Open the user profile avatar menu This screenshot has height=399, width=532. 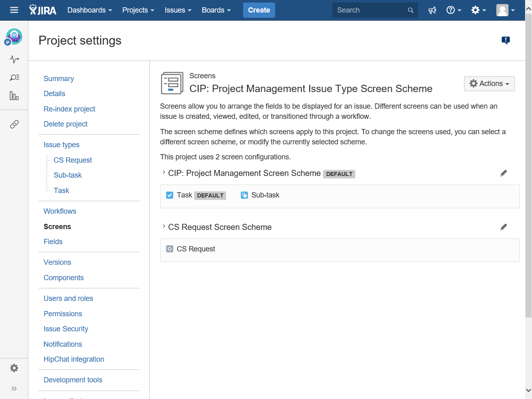(506, 10)
